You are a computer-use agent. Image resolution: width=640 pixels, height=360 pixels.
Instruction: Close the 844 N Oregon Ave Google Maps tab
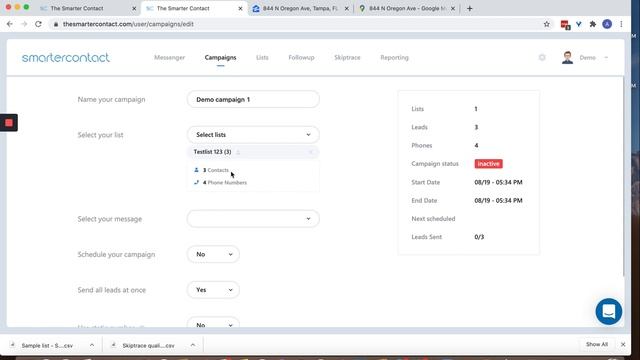coord(453,8)
